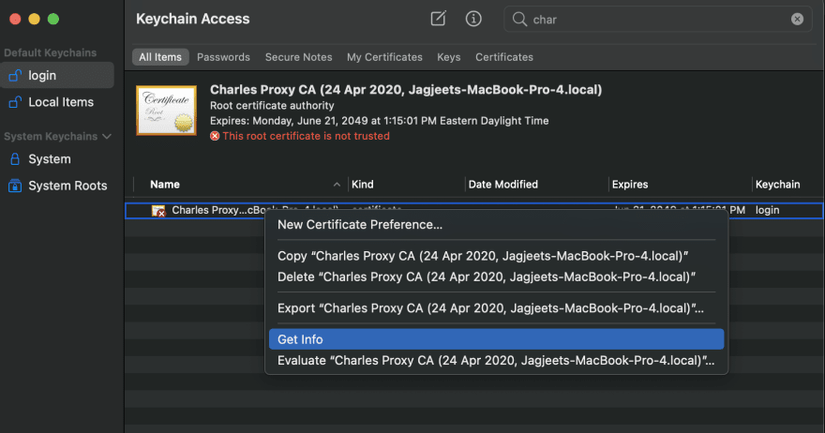
Task: Select Export Charles Proxy CA option
Action: (490, 308)
